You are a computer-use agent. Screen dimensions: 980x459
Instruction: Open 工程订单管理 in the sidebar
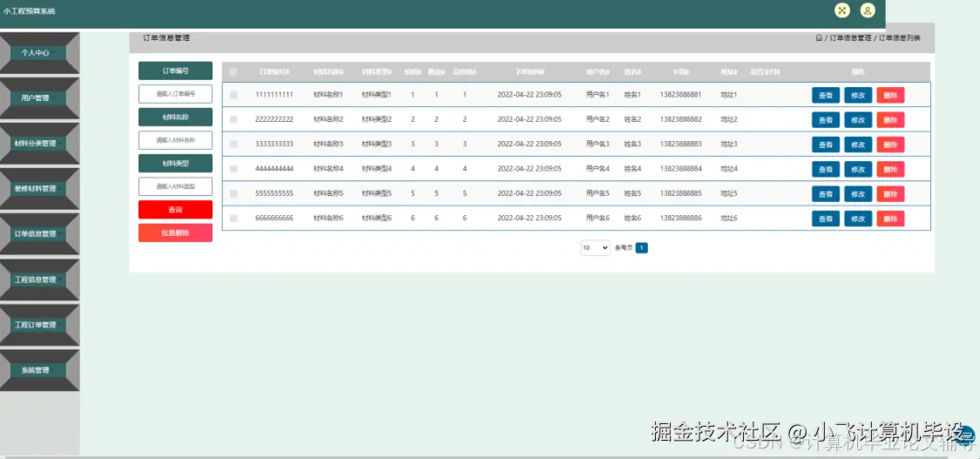click(x=38, y=325)
